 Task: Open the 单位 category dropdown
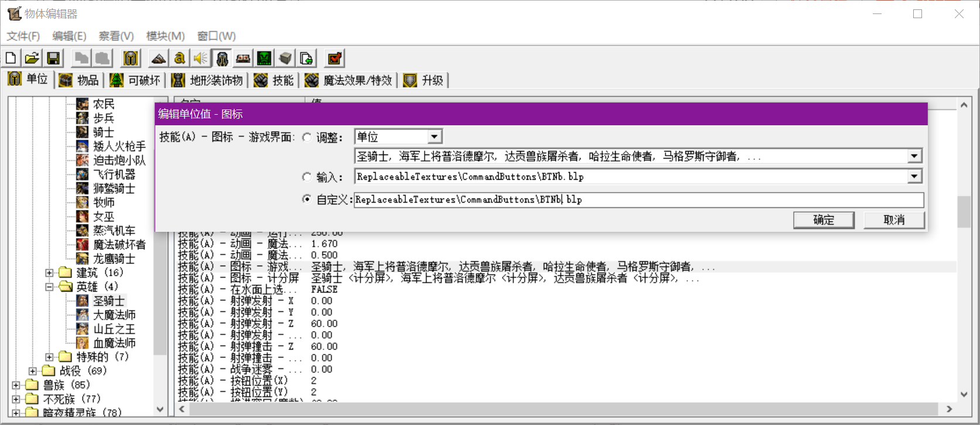coord(434,137)
